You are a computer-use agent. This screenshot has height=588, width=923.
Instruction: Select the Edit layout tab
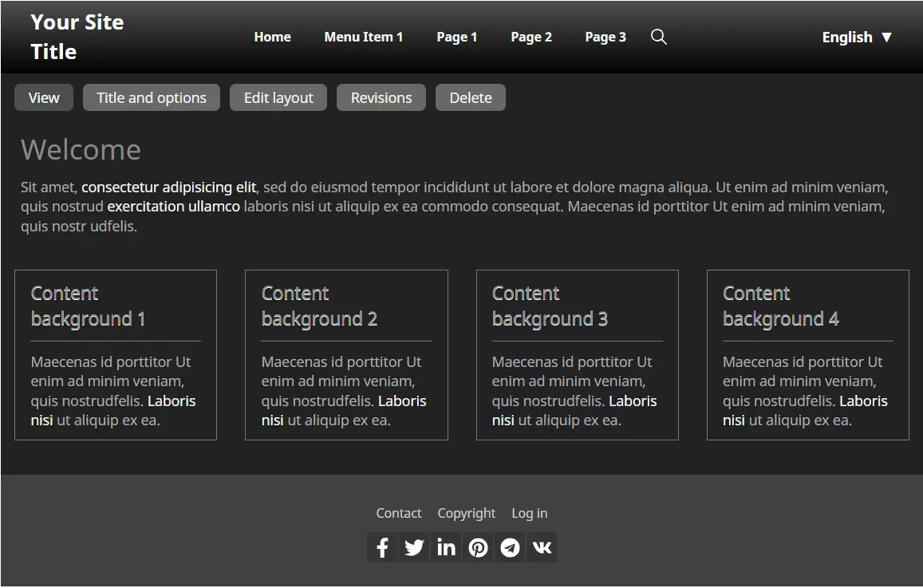pos(278,97)
